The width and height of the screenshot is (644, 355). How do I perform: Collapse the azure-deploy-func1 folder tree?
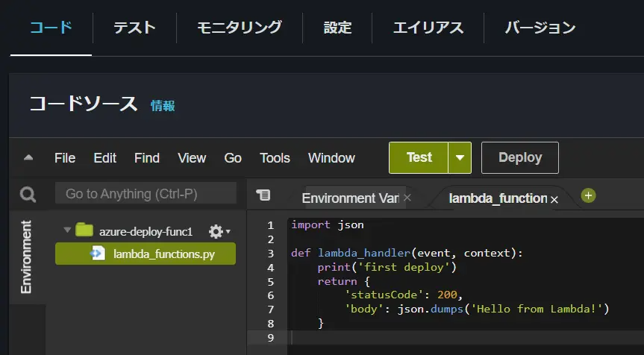[67, 230]
